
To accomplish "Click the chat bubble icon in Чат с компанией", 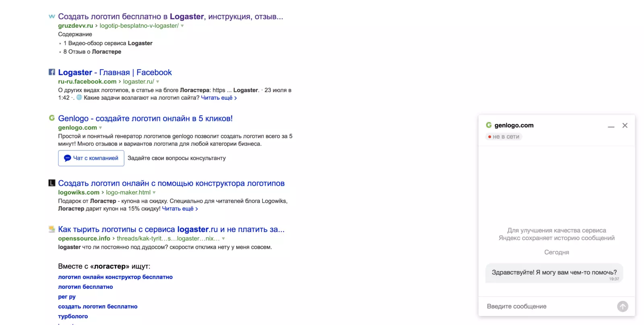I will [x=67, y=158].
